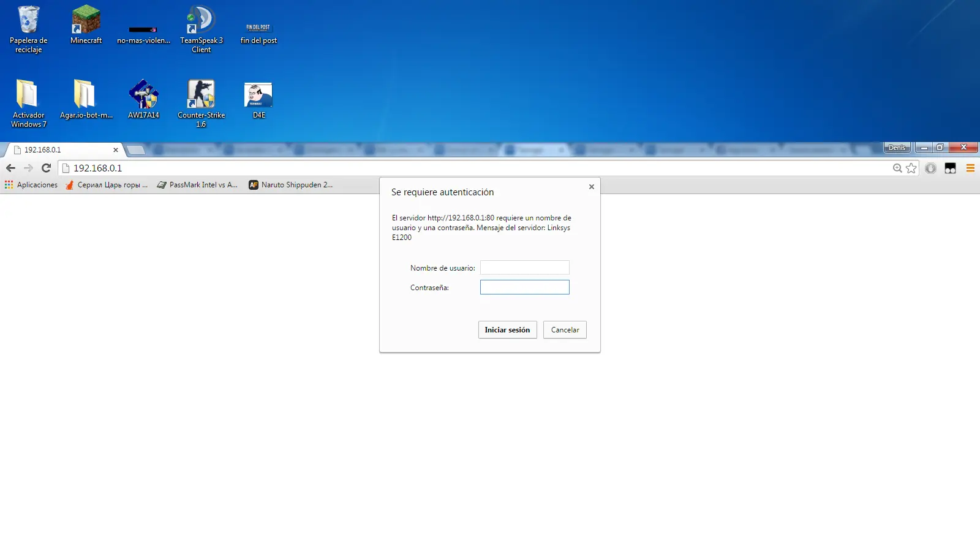Screen dimensions: 980x551
Task: Minimize the Chrome window
Action: click(924, 148)
